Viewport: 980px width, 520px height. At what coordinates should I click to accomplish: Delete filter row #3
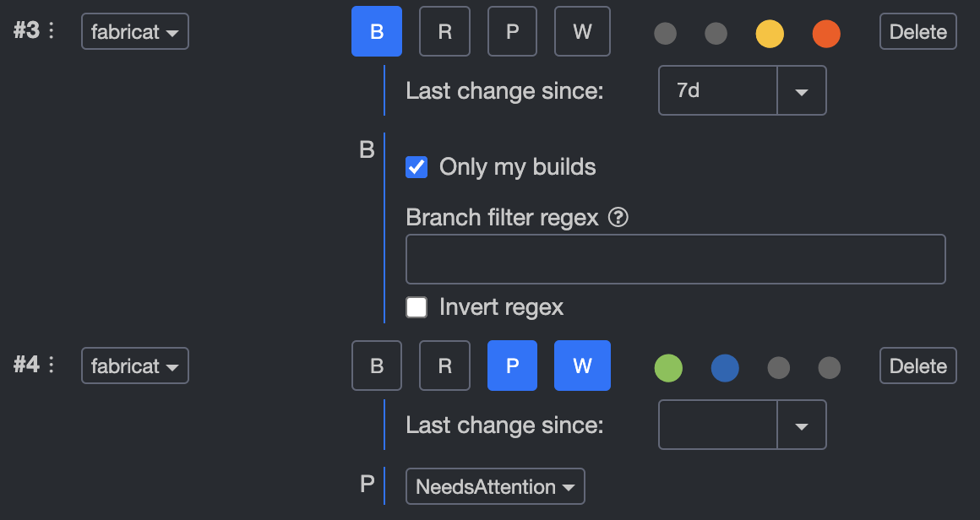[918, 32]
